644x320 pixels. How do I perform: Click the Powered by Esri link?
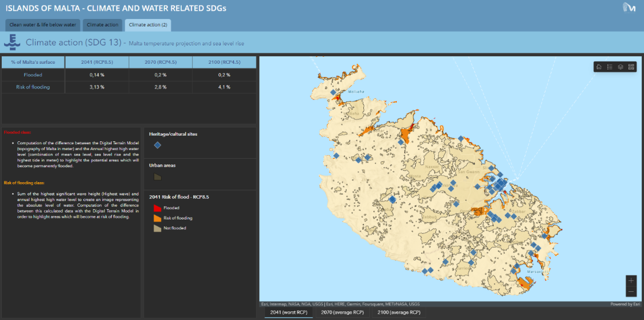tap(624, 304)
